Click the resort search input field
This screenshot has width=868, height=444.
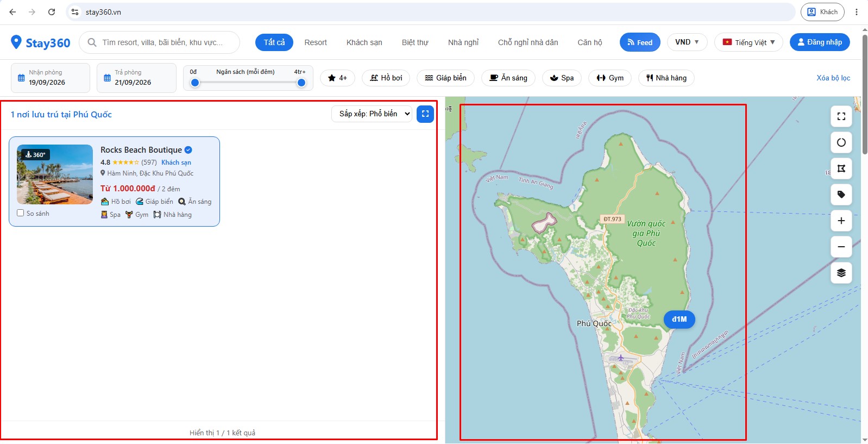pyautogui.click(x=159, y=42)
